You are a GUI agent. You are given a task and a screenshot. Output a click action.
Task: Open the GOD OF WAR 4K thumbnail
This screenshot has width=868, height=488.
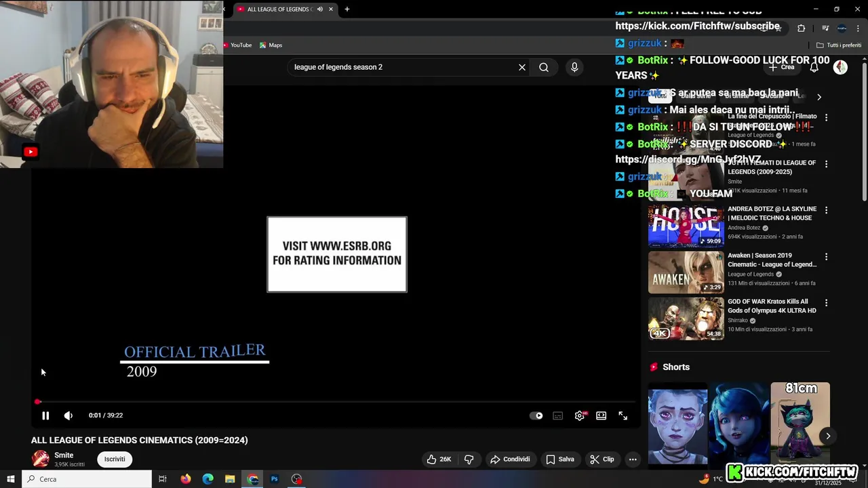[686, 319]
